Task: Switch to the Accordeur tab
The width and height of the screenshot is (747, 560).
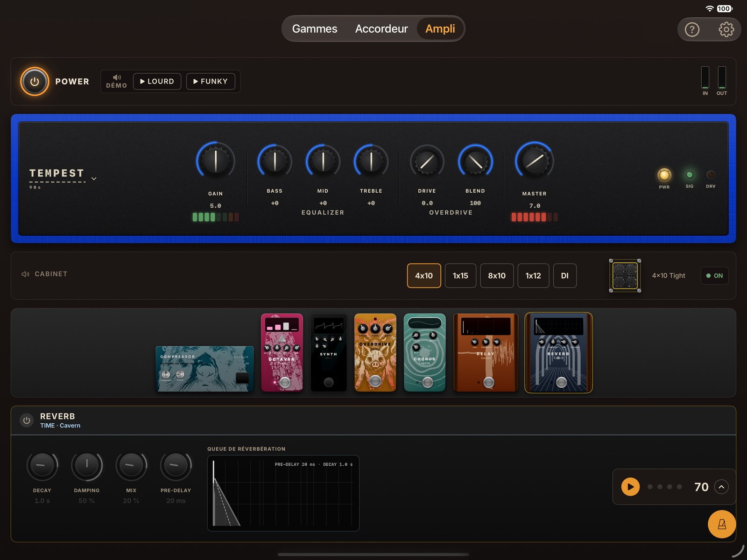Action: coord(381,29)
